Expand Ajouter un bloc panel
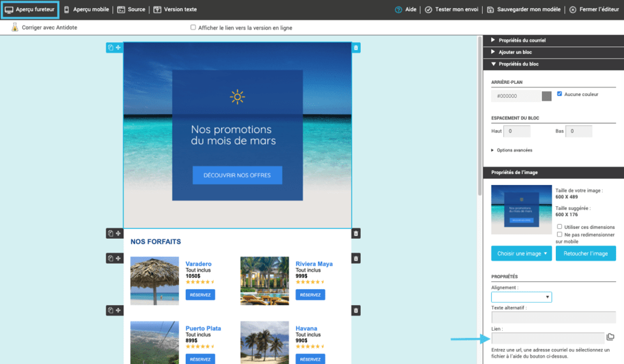Screen dimensions: 624x364 (x=553, y=52)
